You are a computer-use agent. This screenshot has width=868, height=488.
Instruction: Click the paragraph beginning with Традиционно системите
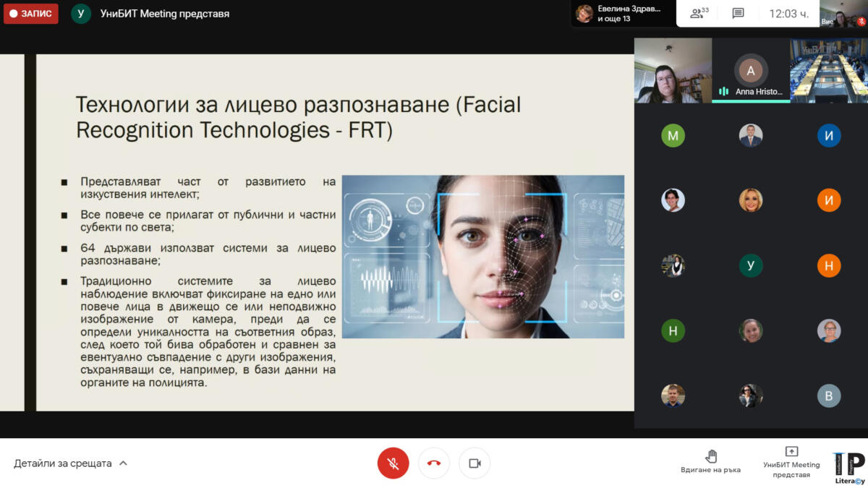point(208,332)
